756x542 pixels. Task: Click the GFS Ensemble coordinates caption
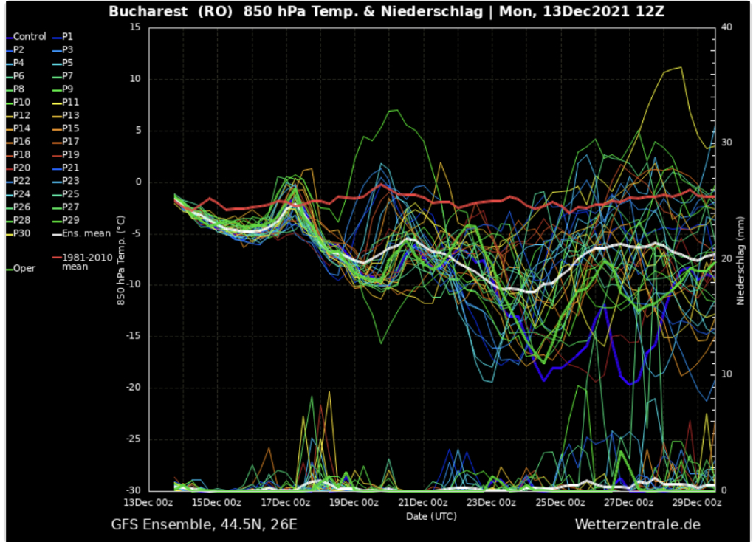pos(205,524)
